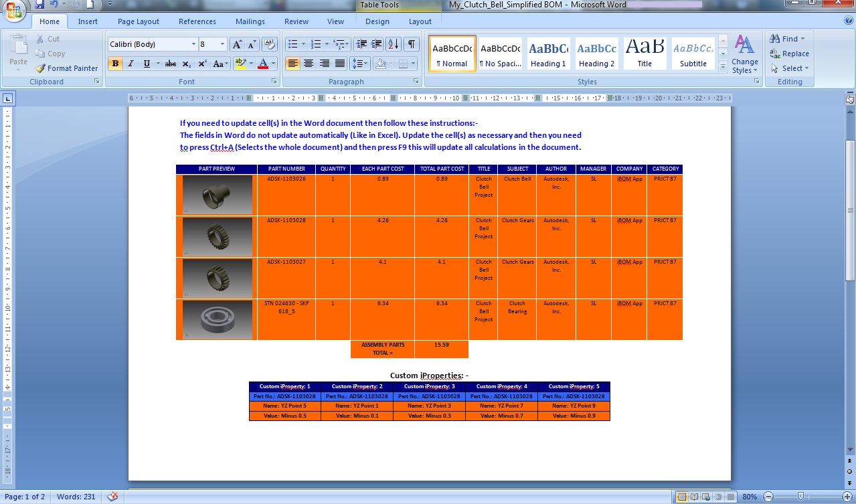Switch to Full Screen Reading view
This screenshot has height=504, width=856.
[x=693, y=497]
